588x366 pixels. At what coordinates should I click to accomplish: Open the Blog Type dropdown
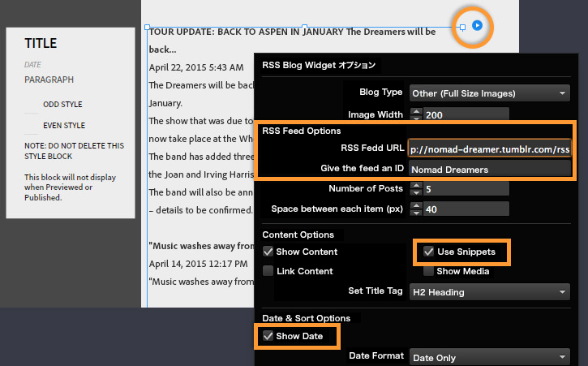point(489,93)
